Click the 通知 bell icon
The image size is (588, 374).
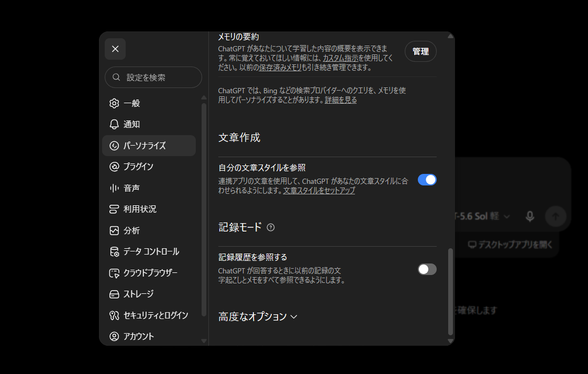114,124
